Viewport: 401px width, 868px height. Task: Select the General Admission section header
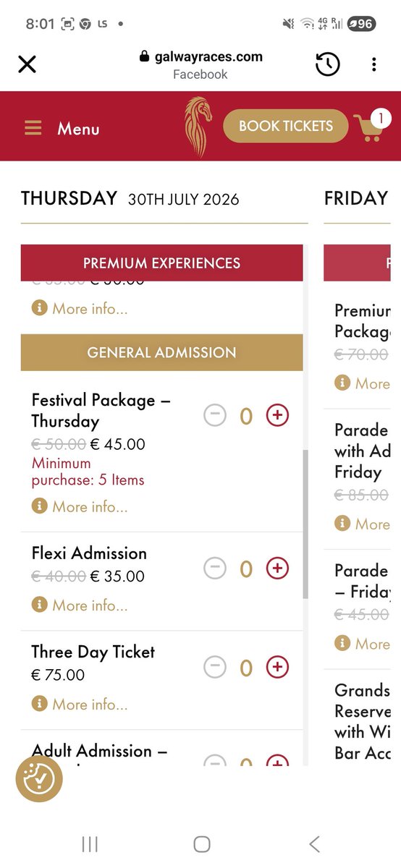[x=161, y=352]
